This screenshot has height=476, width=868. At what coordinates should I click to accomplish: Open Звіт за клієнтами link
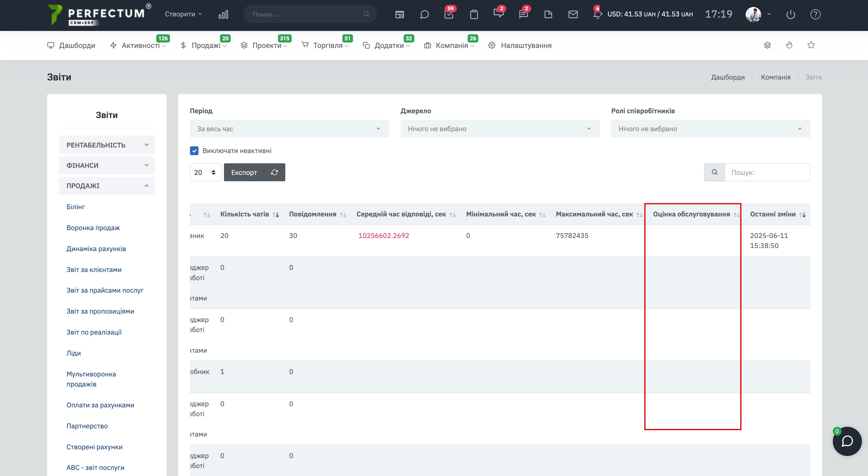pyautogui.click(x=94, y=269)
